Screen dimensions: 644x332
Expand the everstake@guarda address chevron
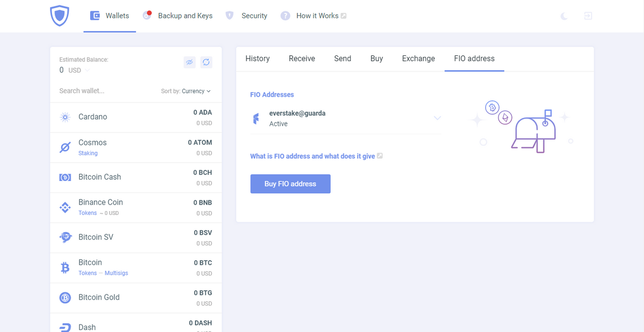pyautogui.click(x=437, y=118)
